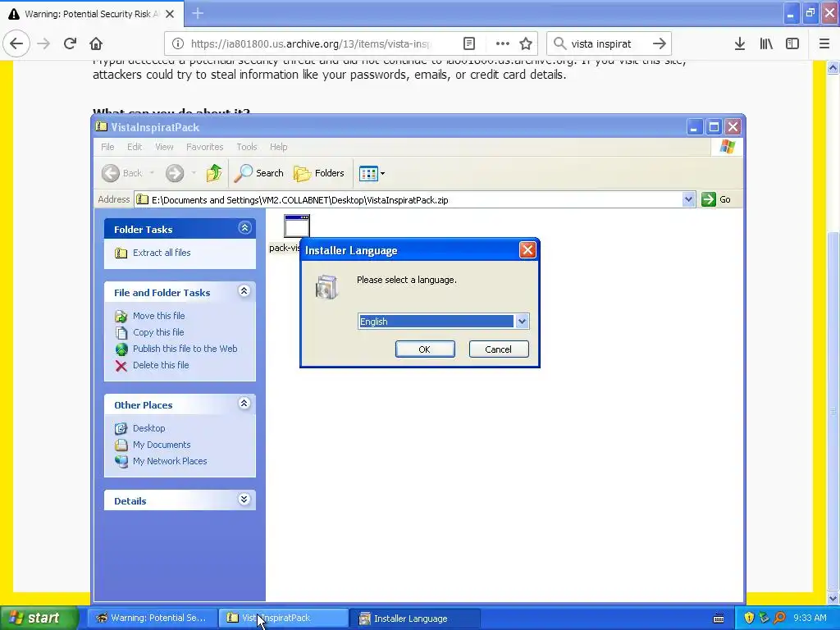Open Back history dropdown arrow
This screenshot has width=840, height=630.
tap(152, 173)
